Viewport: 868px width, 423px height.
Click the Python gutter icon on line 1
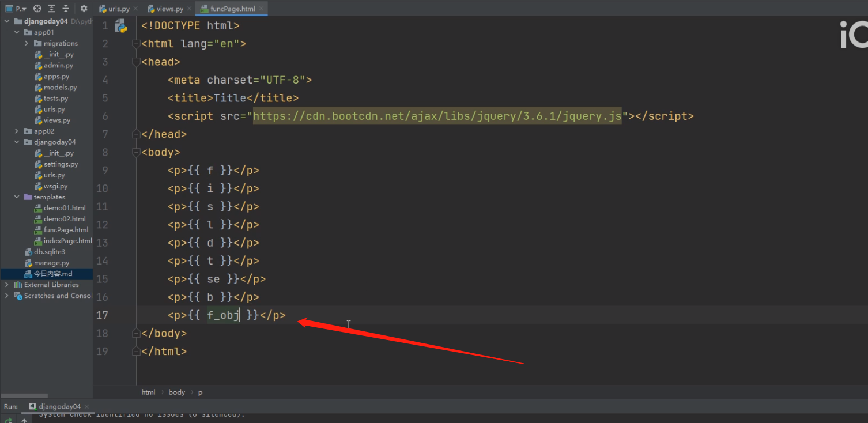pos(120,26)
